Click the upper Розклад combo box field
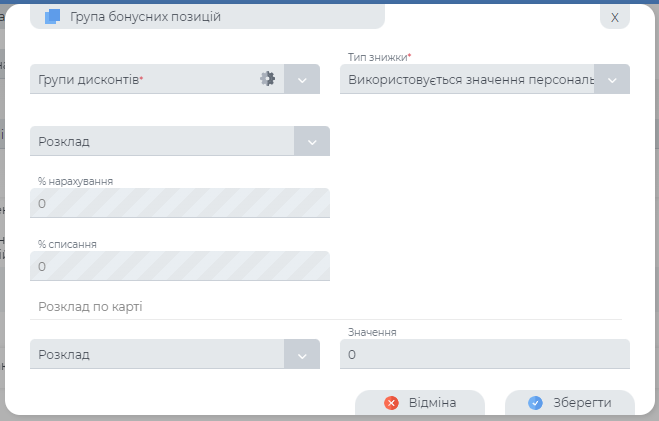 click(160, 141)
